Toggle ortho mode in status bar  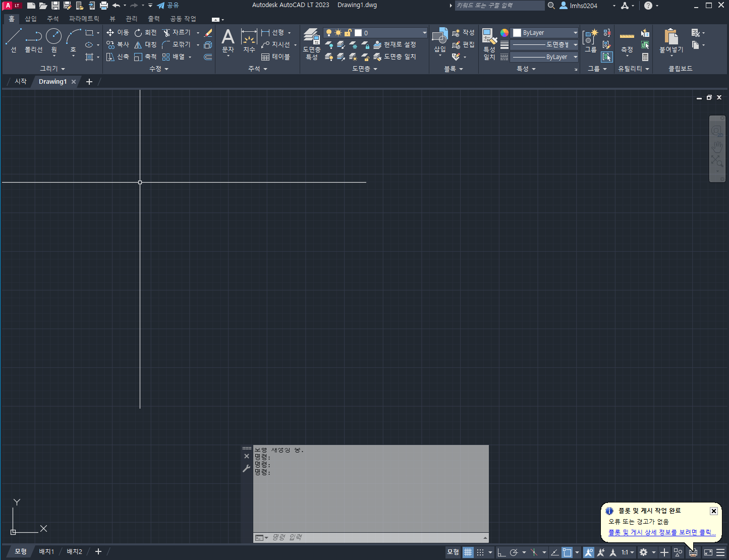pyautogui.click(x=501, y=552)
